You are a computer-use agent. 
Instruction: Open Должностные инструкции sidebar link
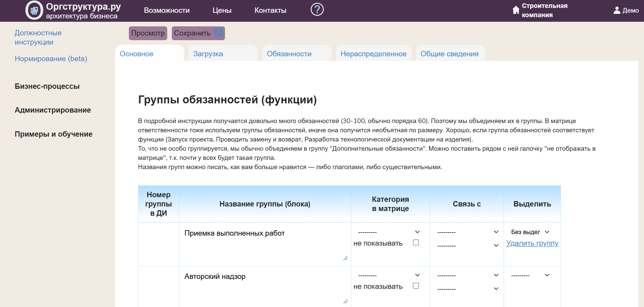38,37
